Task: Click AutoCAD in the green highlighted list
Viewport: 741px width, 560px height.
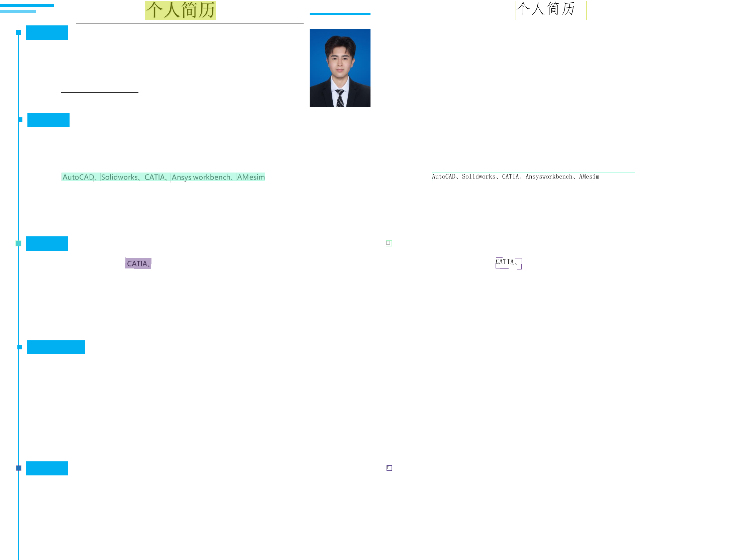Action: (78, 177)
